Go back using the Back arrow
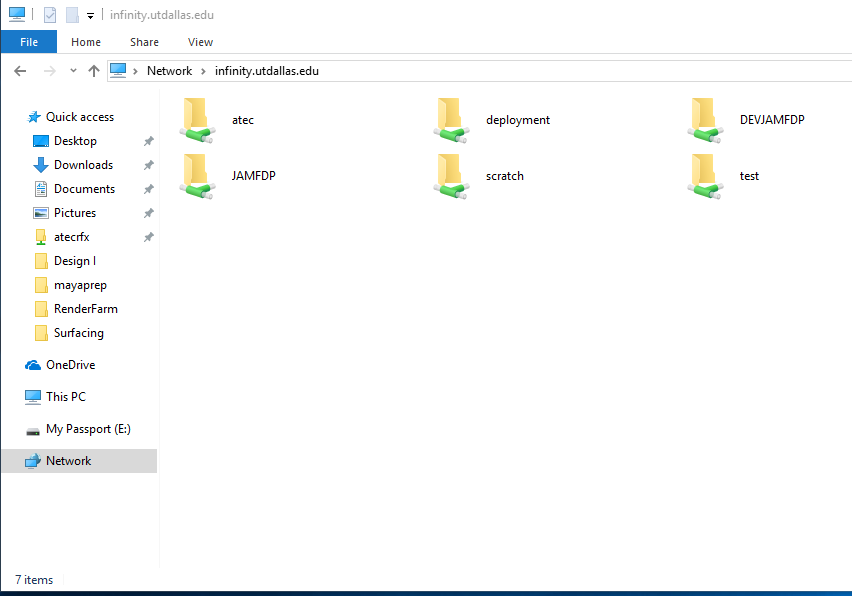The image size is (852, 596). (x=20, y=71)
